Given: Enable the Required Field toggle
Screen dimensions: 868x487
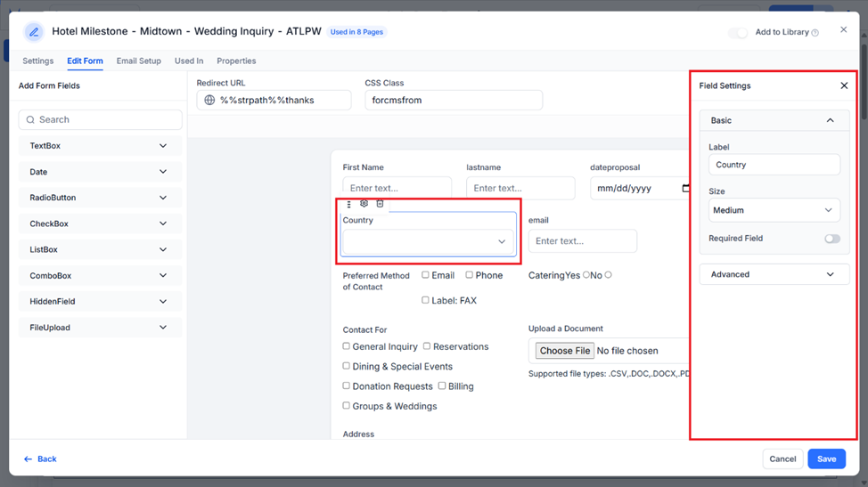Looking at the screenshot, I should [832, 239].
